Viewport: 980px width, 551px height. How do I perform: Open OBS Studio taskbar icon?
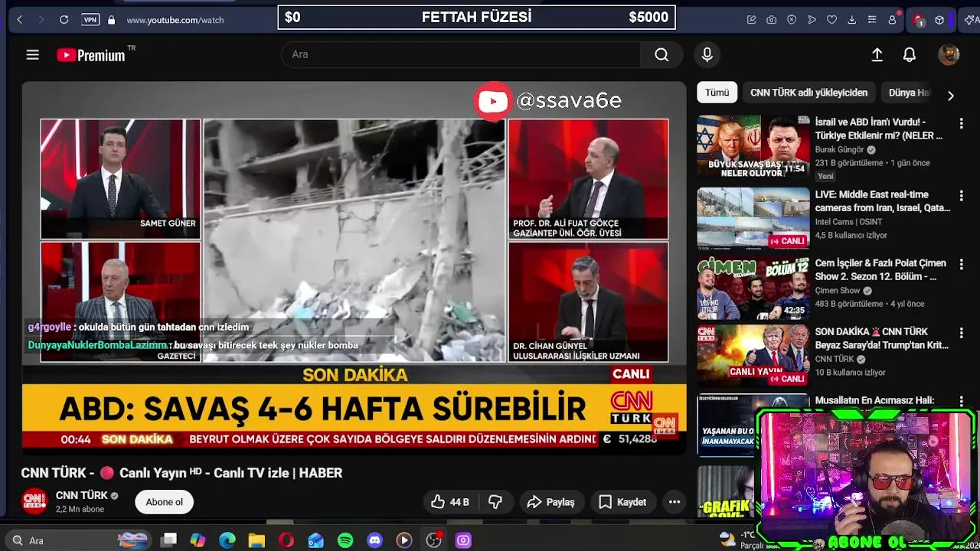(x=434, y=540)
